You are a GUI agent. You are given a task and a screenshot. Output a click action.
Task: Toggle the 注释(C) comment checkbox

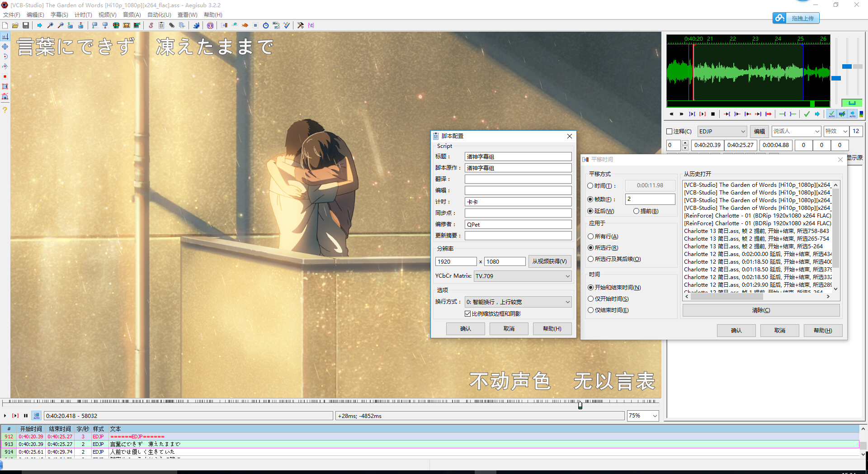pyautogui.click(x=670, y=132)
